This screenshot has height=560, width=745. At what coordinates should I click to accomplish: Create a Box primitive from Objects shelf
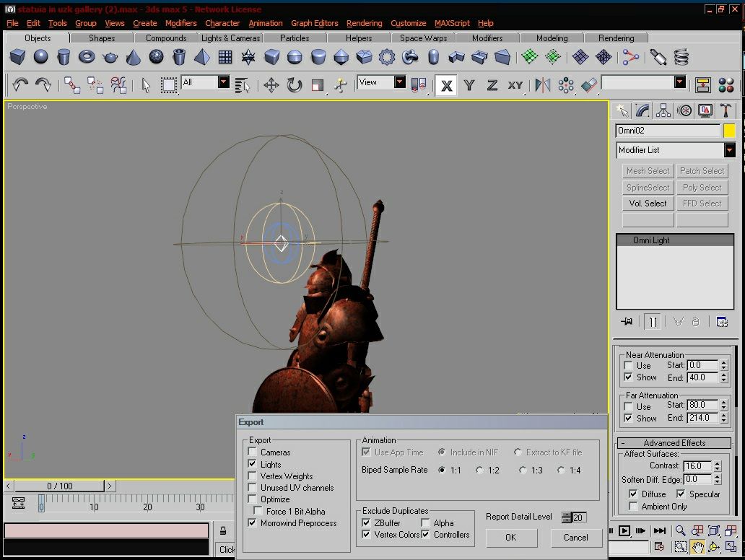tap(17, 57)
